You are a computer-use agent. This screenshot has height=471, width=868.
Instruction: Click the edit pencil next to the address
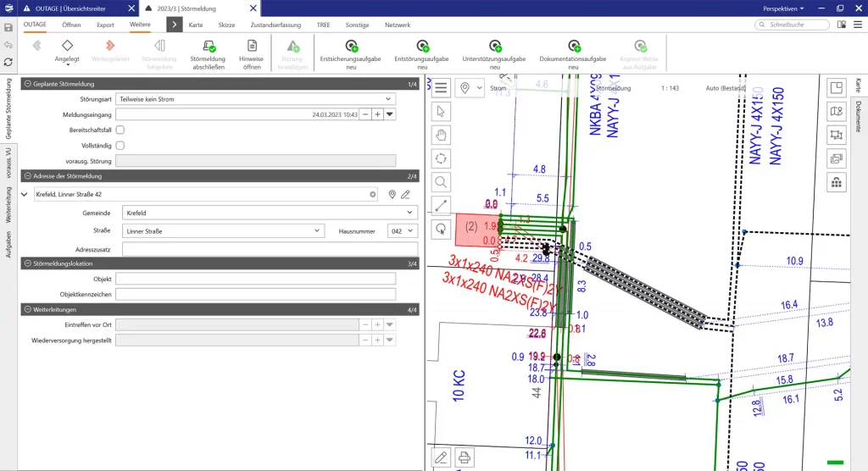pos(406,194)
